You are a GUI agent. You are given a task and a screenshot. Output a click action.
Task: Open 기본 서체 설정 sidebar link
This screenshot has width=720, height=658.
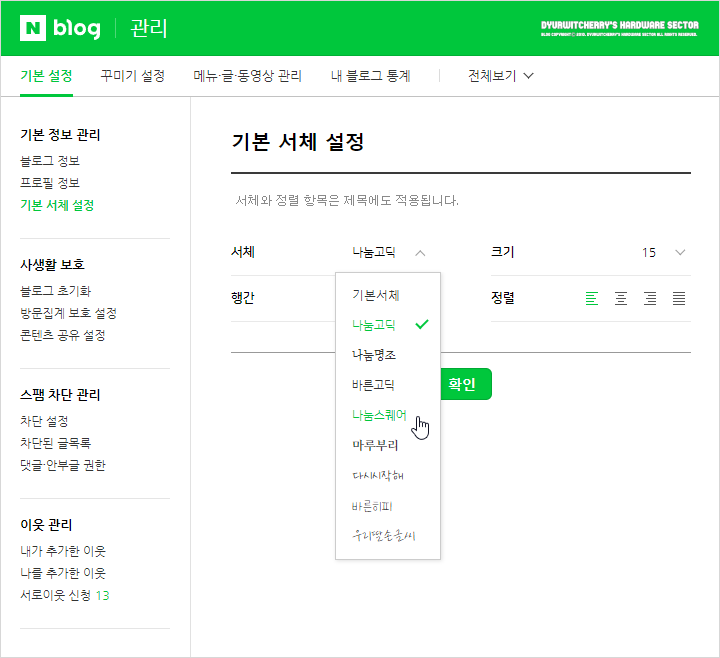point(57,205)
